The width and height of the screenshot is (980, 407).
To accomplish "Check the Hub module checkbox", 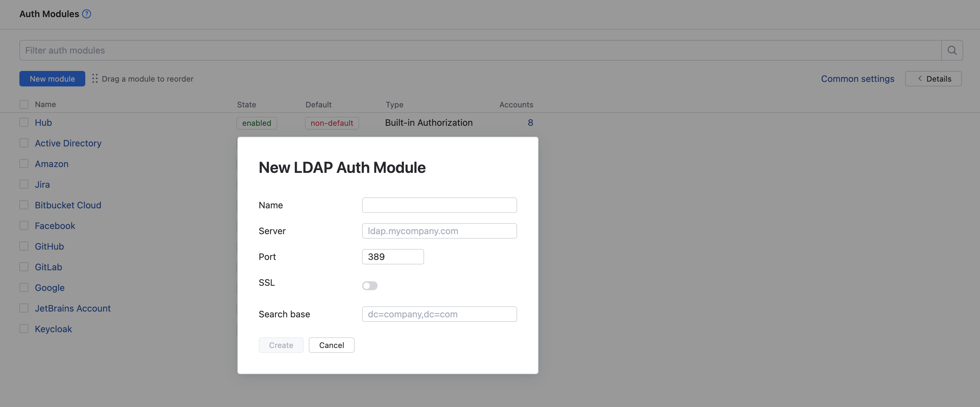I will tap(24, 122).
